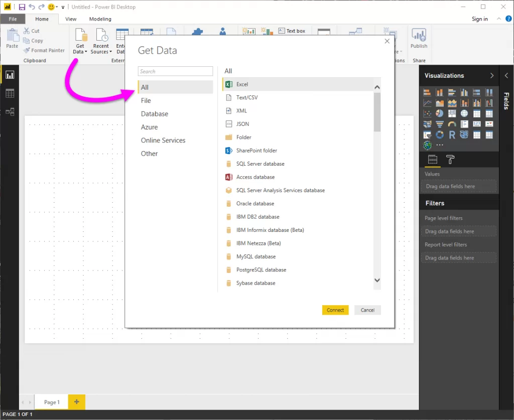Open the Data view icon in left sidebar

pyautogui.click(x=10, y=93)
